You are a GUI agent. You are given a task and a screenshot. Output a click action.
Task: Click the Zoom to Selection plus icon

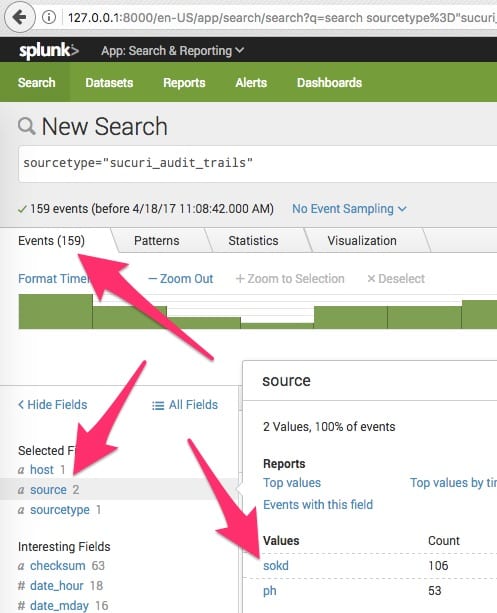pyautogui.click(x=240, y=279)
